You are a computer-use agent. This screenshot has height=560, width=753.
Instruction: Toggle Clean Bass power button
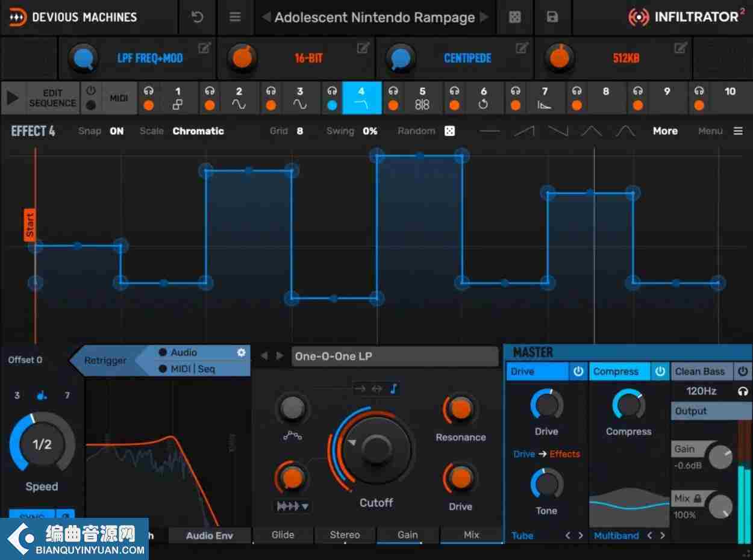[x=743, y=372]
